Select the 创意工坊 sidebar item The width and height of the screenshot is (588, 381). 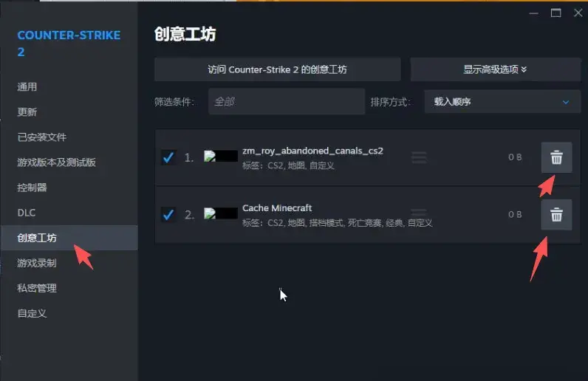(x=69, y=238)
